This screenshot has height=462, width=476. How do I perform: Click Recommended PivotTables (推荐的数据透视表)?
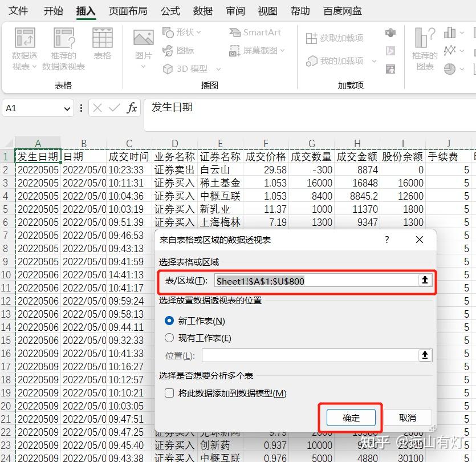pos(63,49)
